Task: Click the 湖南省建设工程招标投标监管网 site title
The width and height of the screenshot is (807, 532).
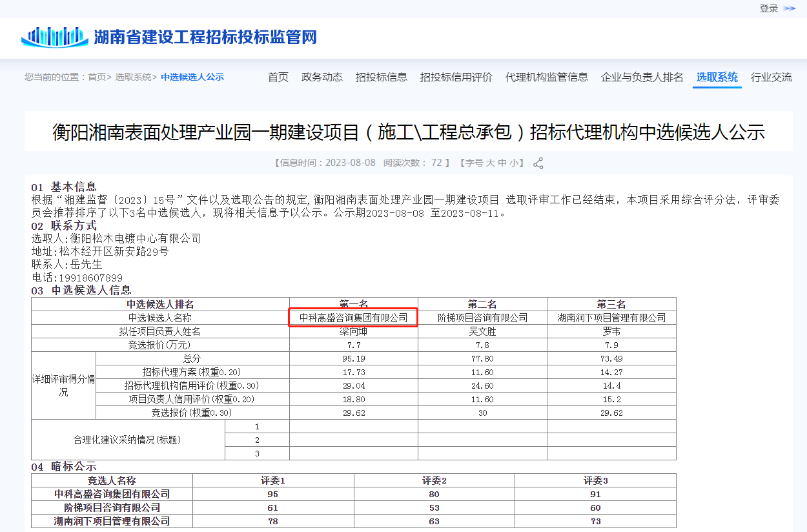Action: tap(205, 37)
